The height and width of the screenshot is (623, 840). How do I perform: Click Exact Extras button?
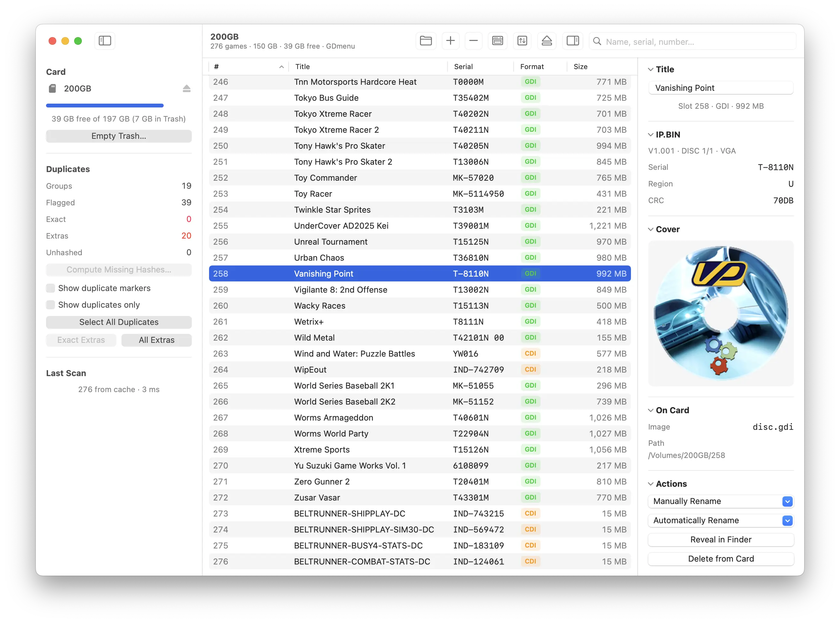[x=81, y=340]
